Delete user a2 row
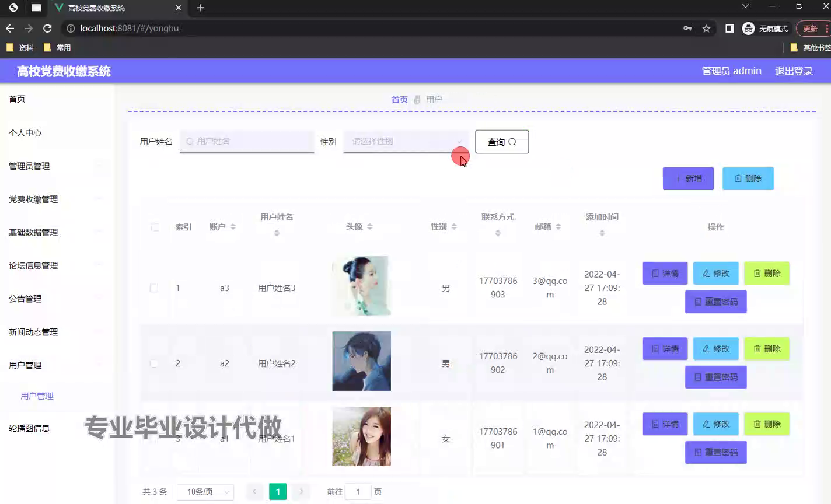Image resolution: width=831 pixels, height=504 pixels. tap(767, 348)
